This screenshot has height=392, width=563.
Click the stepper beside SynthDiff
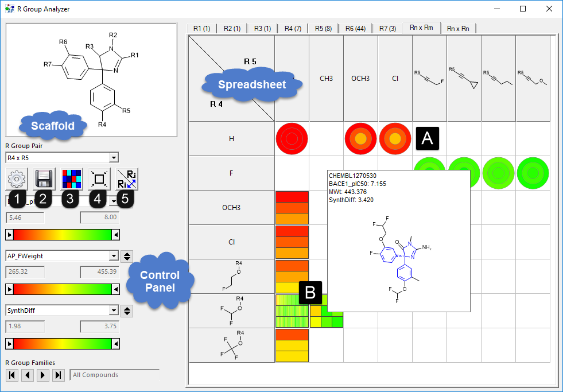pyautogui.click(x=127, y=311)
